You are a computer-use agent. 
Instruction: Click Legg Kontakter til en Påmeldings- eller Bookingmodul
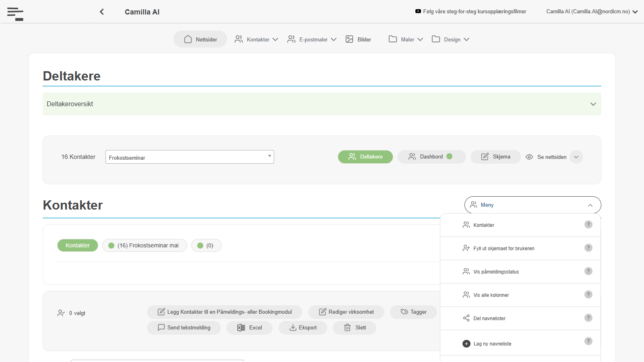tap(225, 312)
